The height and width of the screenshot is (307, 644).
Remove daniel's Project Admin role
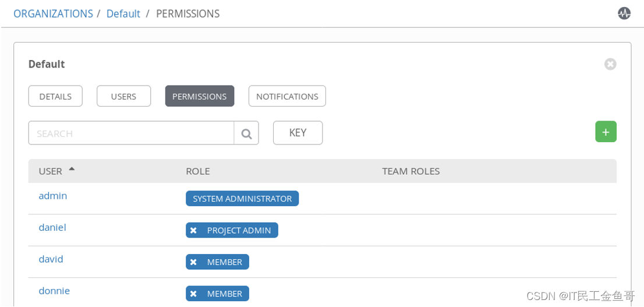[193, 231]
